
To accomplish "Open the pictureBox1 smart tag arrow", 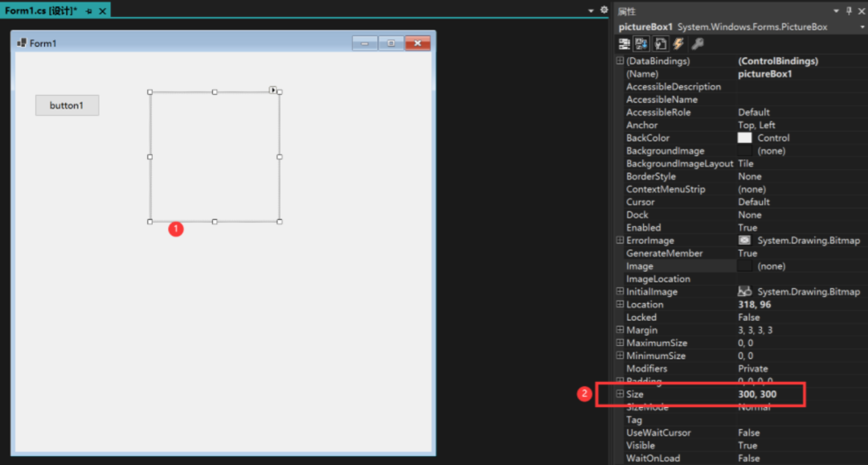I will tap(273, 89).
